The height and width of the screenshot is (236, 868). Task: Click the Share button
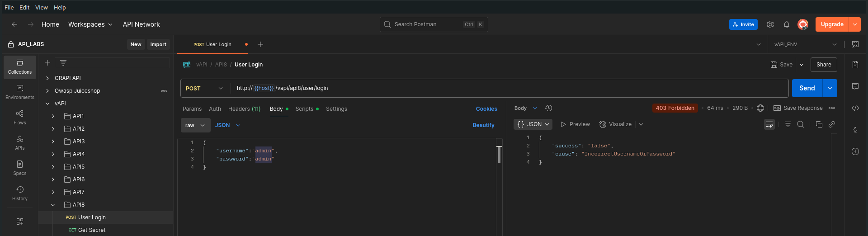[824, 65]
